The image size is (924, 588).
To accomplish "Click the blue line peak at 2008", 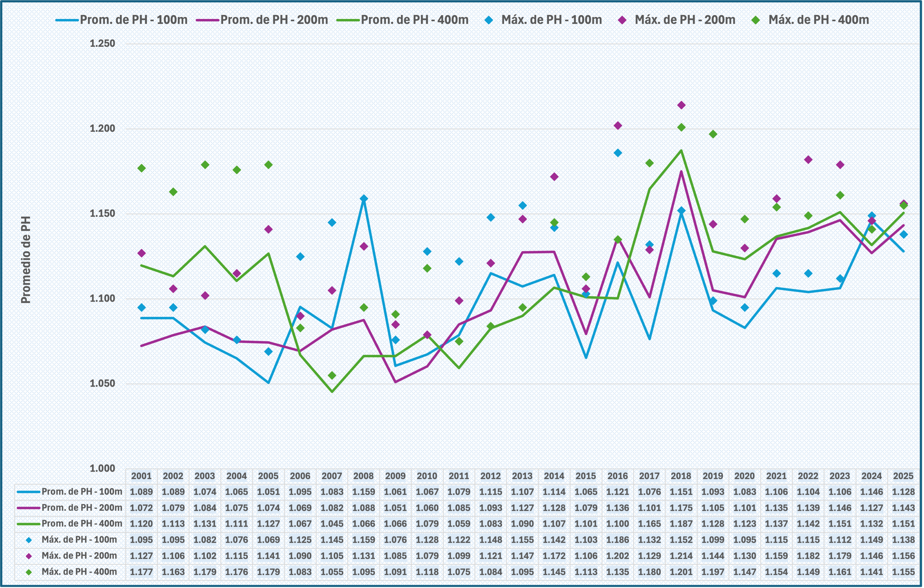I will pos(364,199).
